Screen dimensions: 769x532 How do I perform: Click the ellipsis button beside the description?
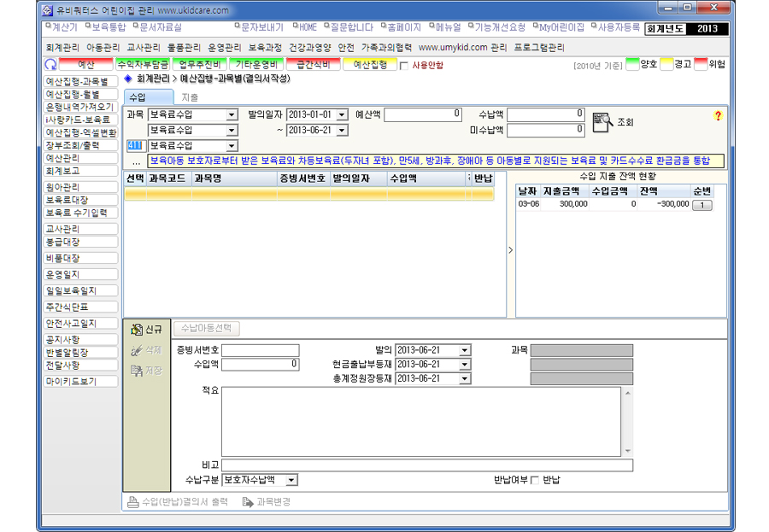coord(136,161)
